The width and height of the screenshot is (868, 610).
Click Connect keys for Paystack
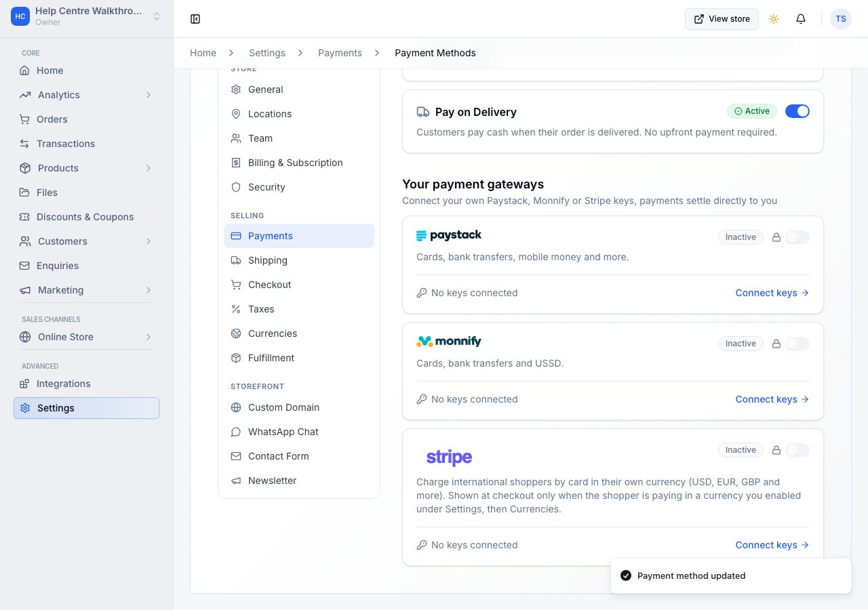pos(772,293)
